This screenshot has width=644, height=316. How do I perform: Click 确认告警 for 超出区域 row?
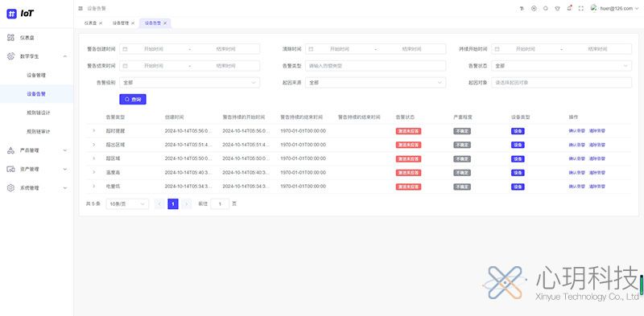coord(576,145)
